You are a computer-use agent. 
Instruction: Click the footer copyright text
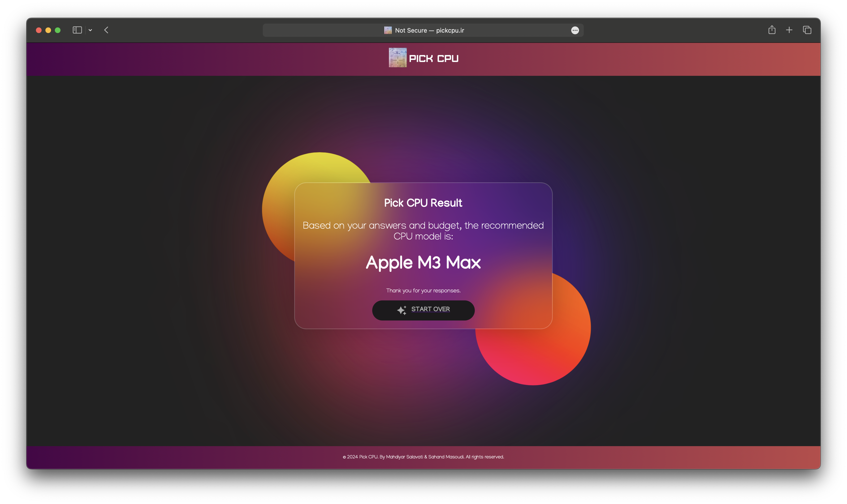pyautogui.click(x=423, y=457)
